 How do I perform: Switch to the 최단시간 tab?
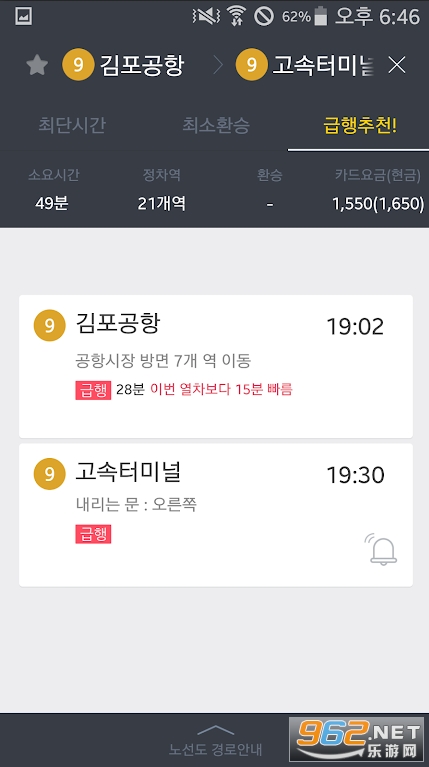tap(72, 125)
